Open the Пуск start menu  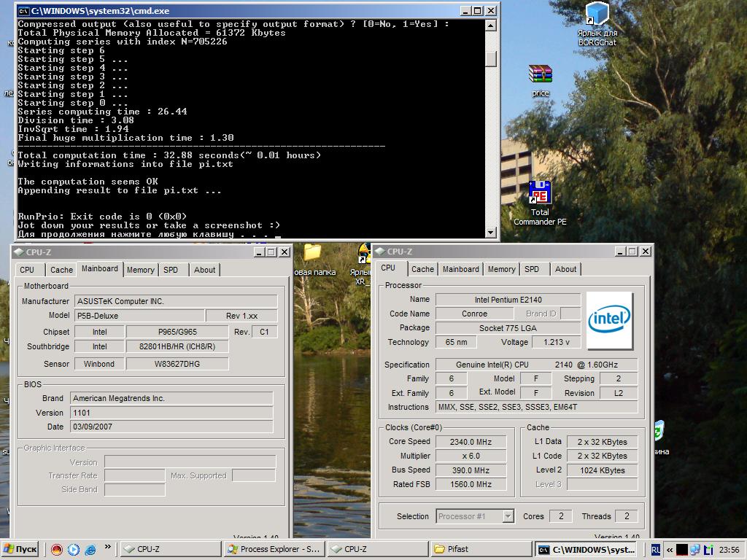pos(20,549)
